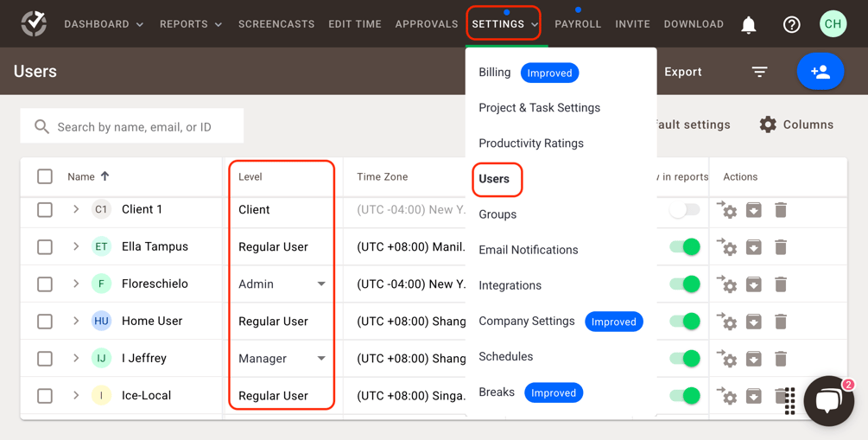
Task: Toggle show in reports for Ella Tampus
Action: pos(684,247)
